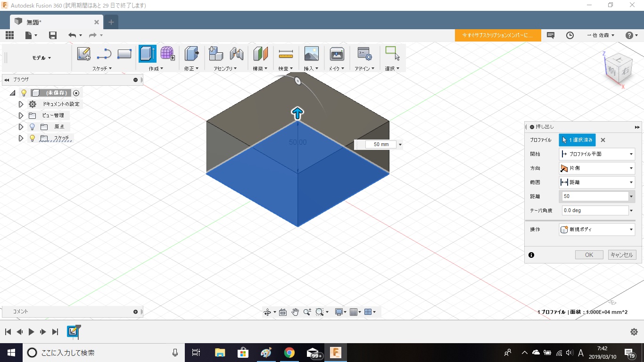Confirm extrude with OK button
This screenshot has height=362, width=644.
(589, 255)
